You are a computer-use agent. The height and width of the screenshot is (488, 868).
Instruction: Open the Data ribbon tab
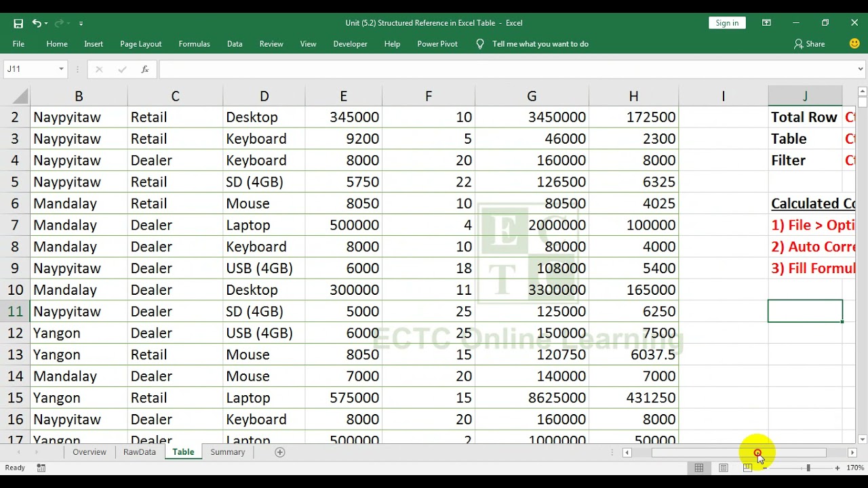click(x=235, y=44)
